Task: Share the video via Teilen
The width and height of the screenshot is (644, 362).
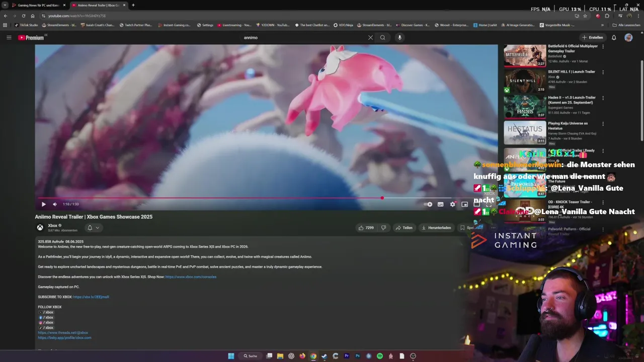Action: tap(404, 228)
